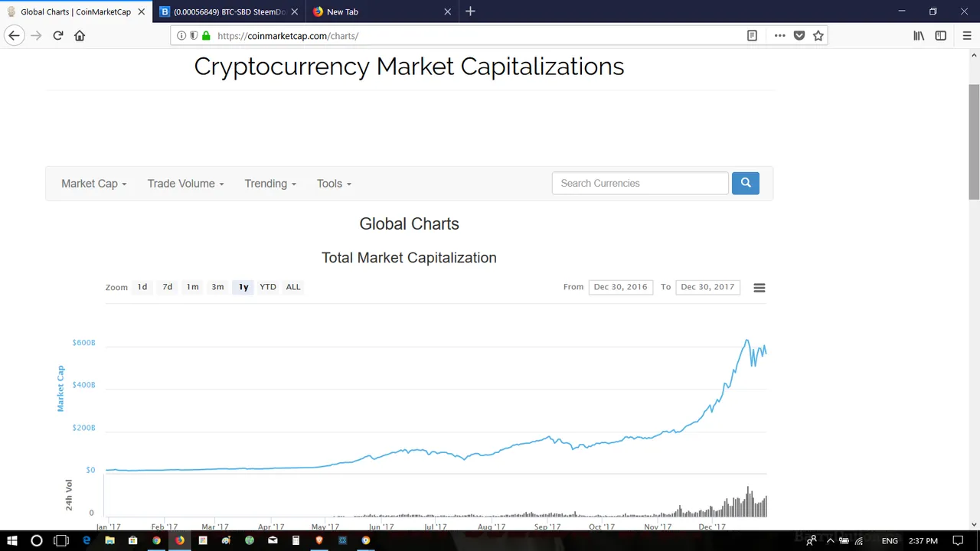The height and width of the screenshot is (551, 980).
Task: Open a new tab with plus button
Action: tap(470, 11)
